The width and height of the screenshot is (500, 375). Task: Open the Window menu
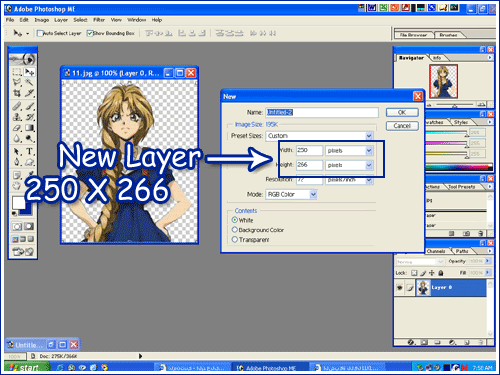tap(137, 20)
